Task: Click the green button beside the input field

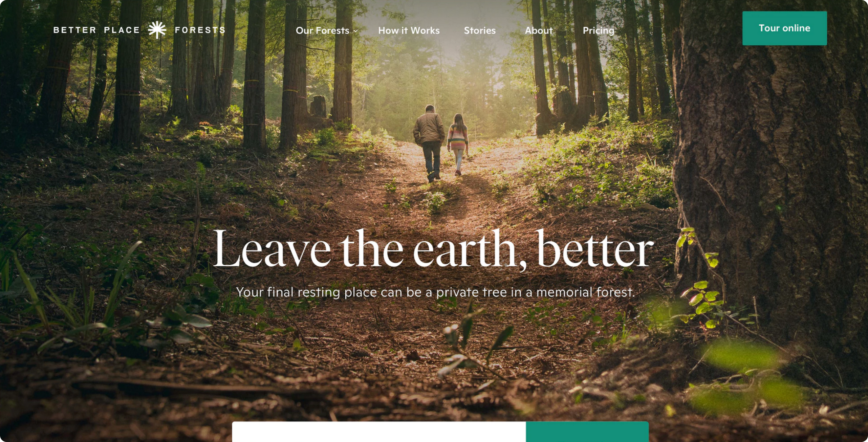Action: pos(587,432)
